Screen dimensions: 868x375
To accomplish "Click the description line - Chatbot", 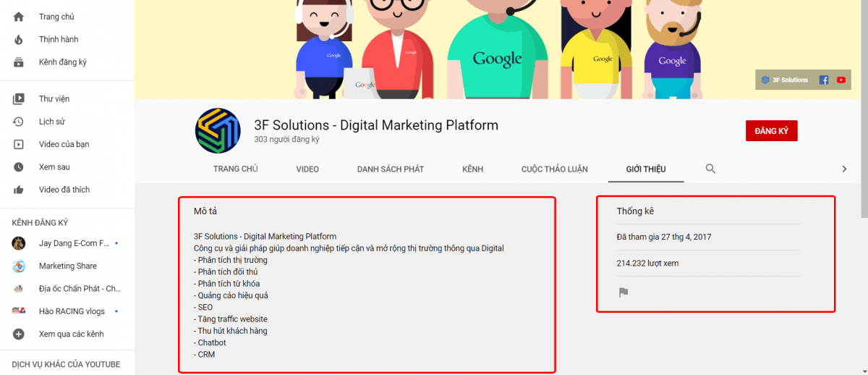I will coord(210,342).
